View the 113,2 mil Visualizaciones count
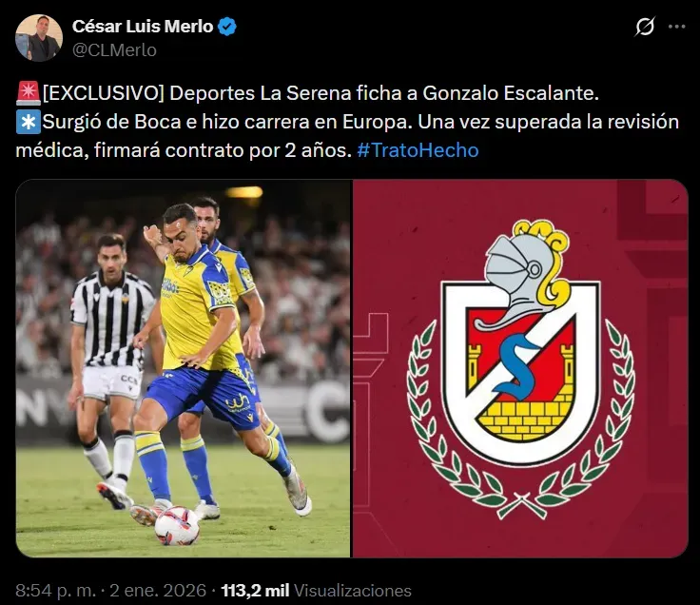Image resolution: width=700 pixels, height=605 pixels. click(x=316, y=591)
